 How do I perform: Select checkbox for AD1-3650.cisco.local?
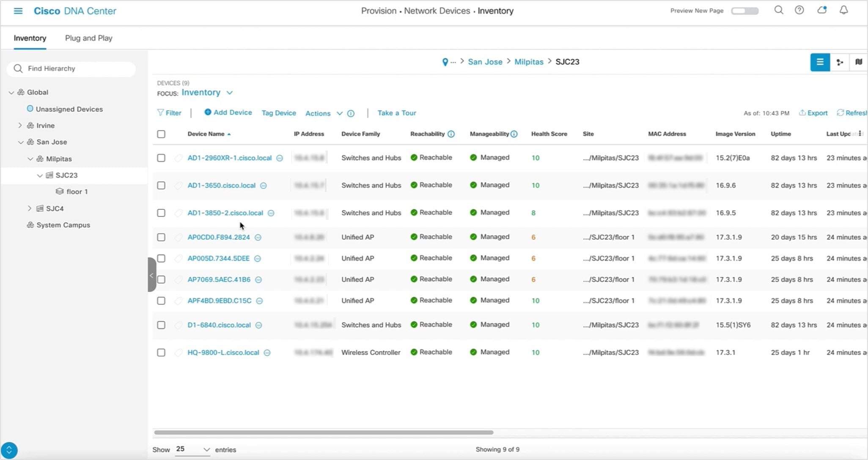(x=161, y=186)
